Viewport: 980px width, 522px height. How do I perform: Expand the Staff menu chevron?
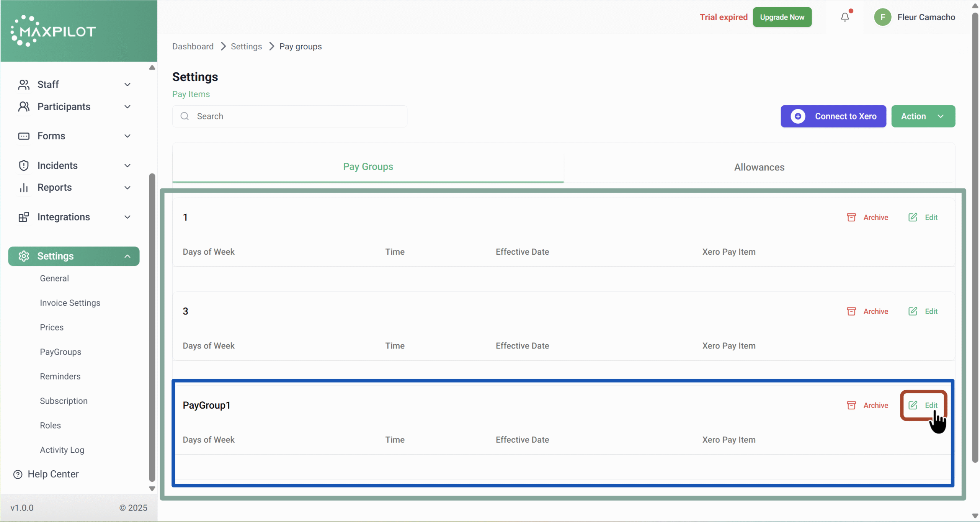click(127, 85)
